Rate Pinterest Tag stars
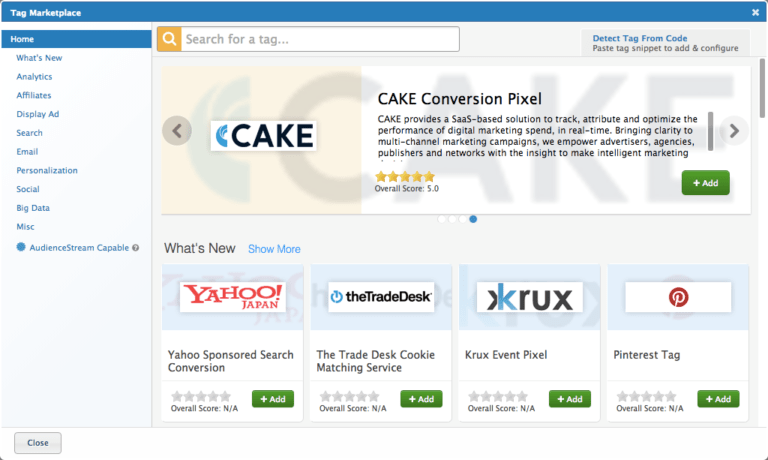Screen dimensions: 768x460 646,396
